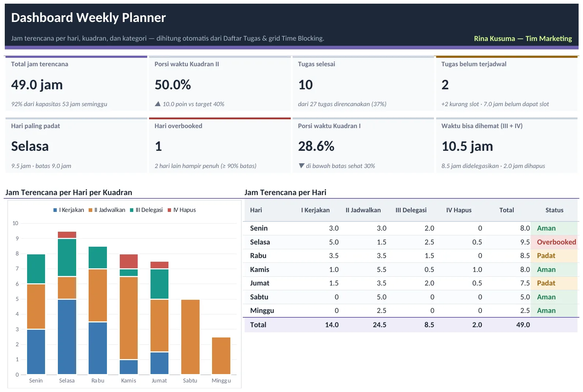
Task: Click the value 1 under "Hari overbooked"
Action: (158, 146)
